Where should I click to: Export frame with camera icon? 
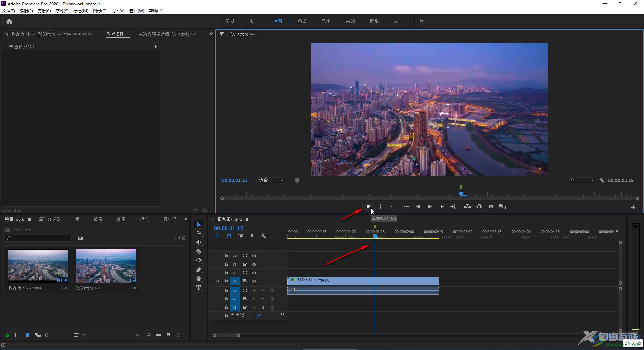click(491, 207)
